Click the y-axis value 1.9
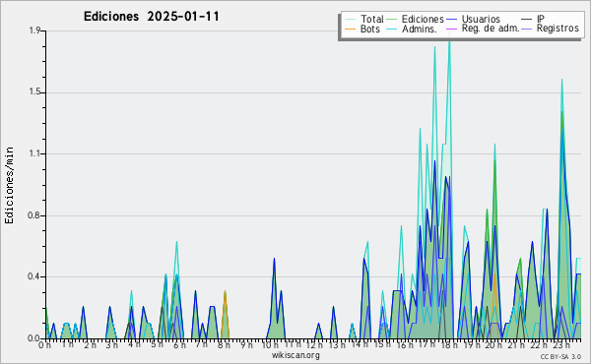591x364 pixels. click(x=34, y=30)
